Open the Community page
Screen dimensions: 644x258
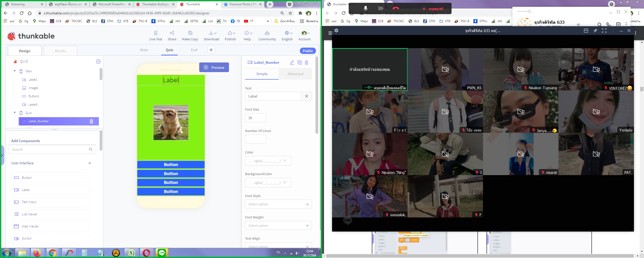[x=267, y=36]
